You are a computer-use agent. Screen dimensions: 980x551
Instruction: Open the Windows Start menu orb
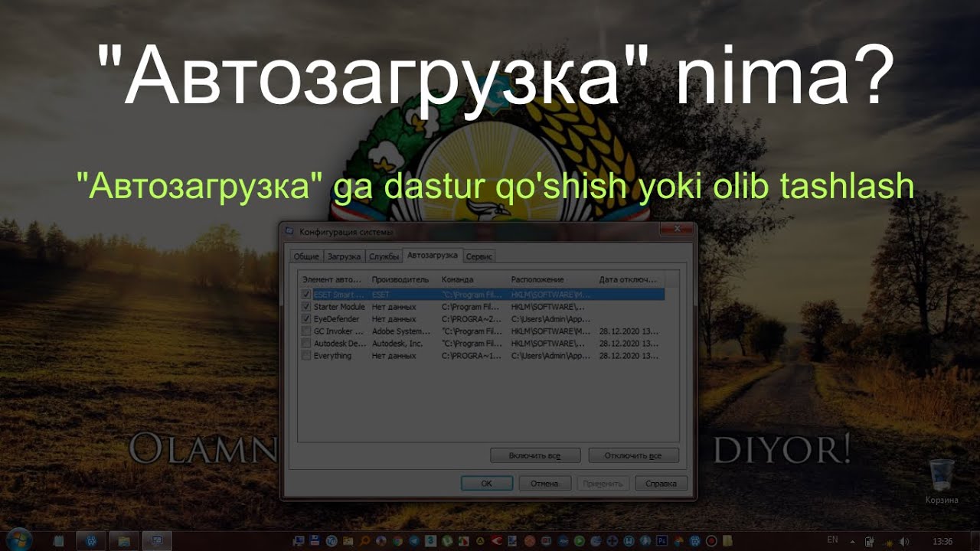(x=17, y=540)
